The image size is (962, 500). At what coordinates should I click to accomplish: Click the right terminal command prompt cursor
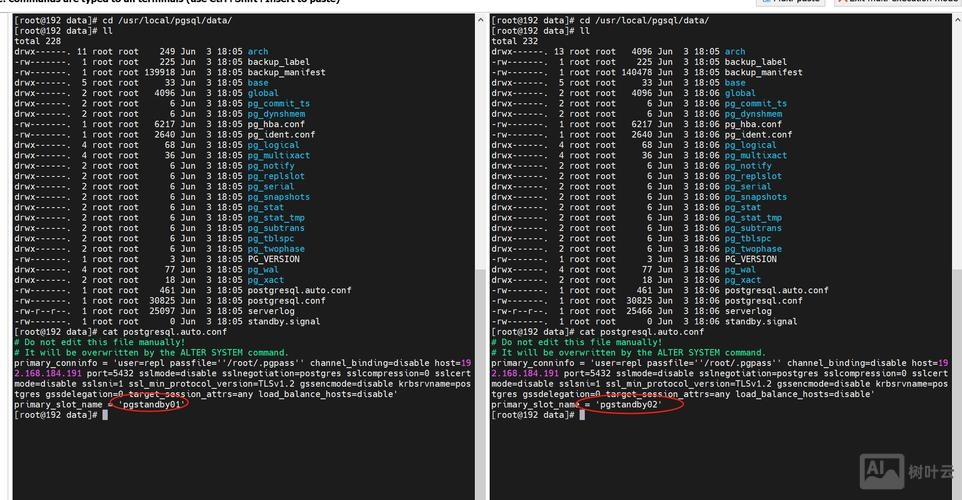tap(582, 414)
